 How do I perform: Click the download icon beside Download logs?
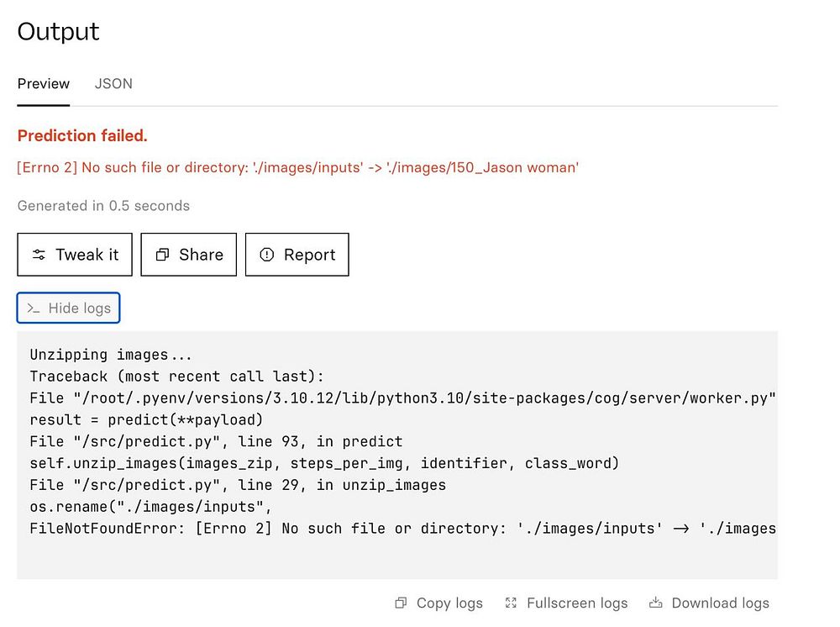[x=656, y=603]
